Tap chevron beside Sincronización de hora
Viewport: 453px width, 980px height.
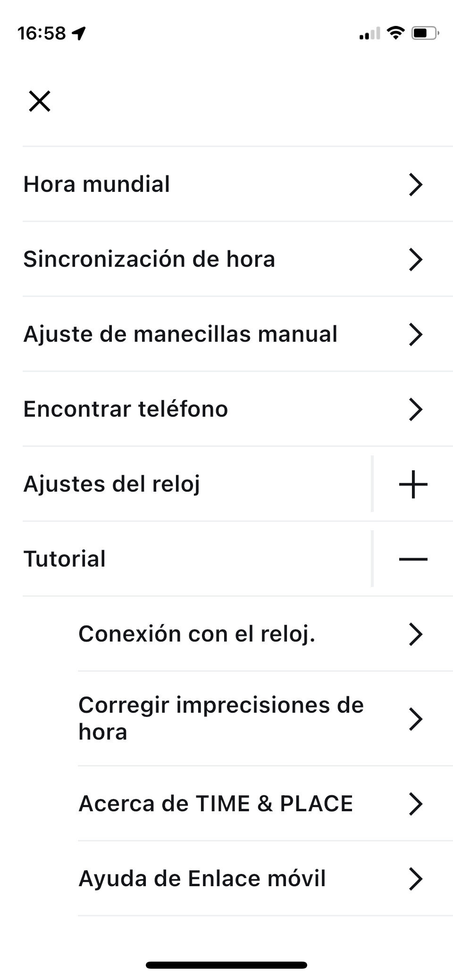point(415,259)
